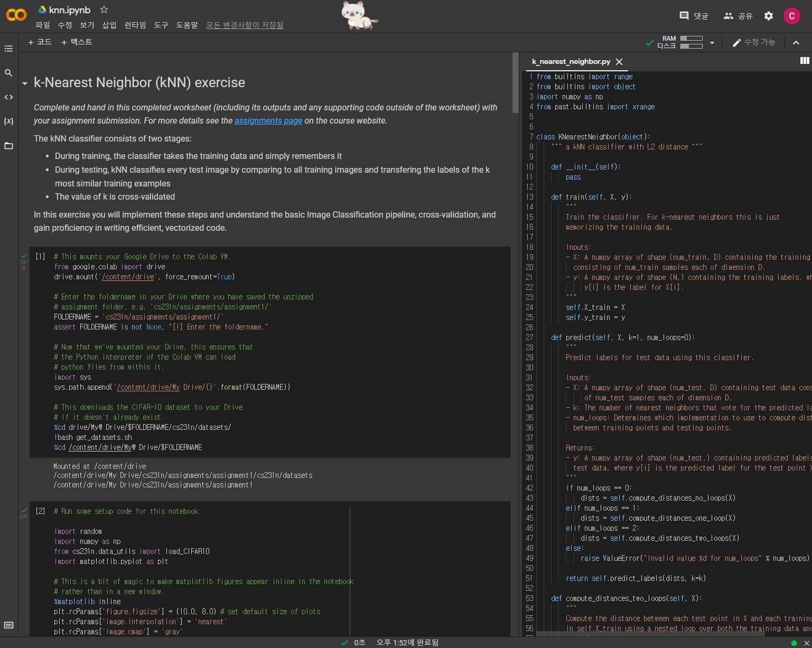Click the Colab logo icon
This screenshot has height=648, width=812.
pos(16,15)
